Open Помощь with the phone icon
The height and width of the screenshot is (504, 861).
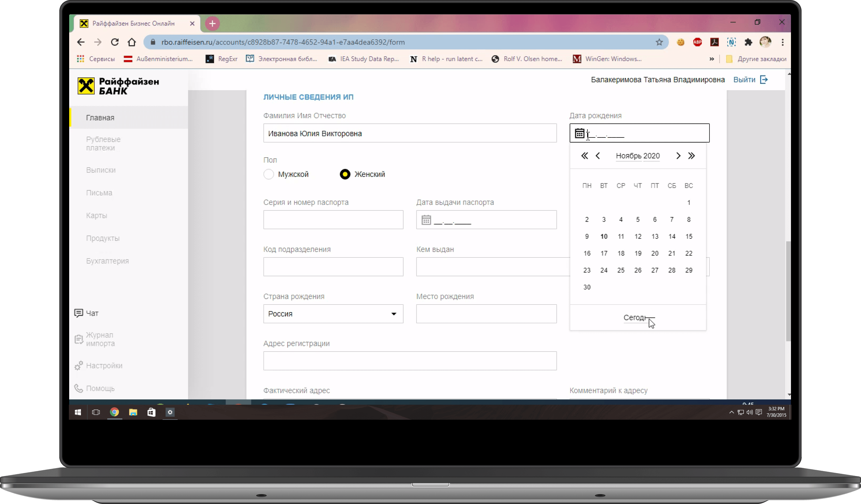click(94, 388)
